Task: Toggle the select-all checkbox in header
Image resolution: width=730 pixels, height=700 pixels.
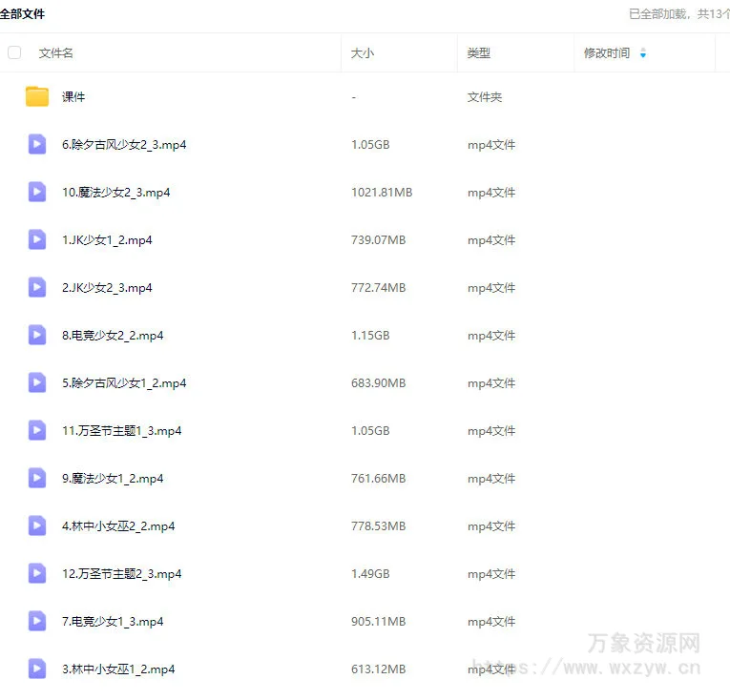Action: point(14,52)
